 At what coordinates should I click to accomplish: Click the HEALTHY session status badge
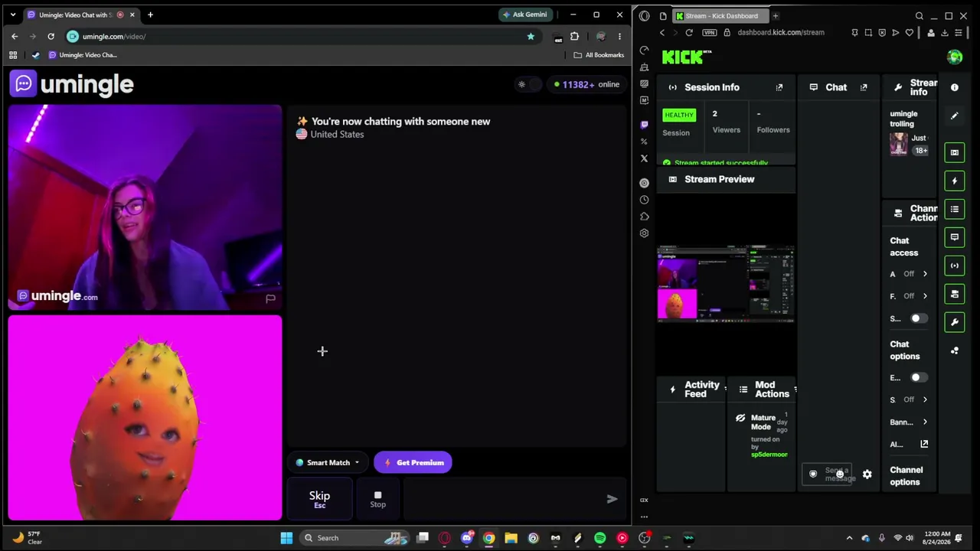pos(679,115)
